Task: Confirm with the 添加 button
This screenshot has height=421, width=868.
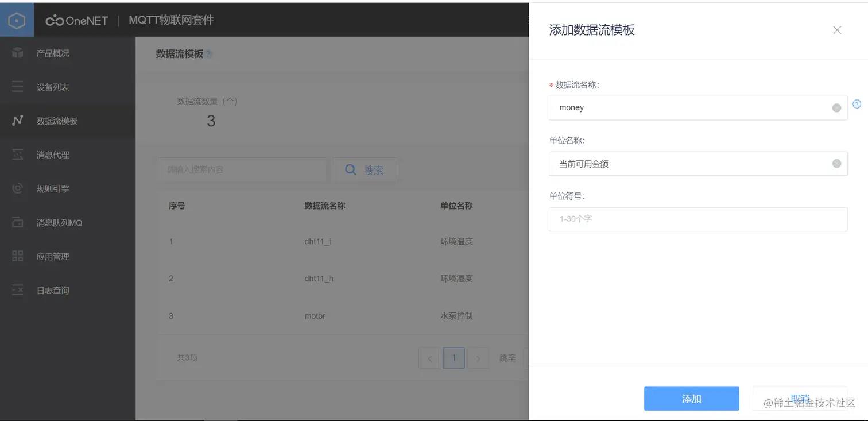Action: click(691, 399)
